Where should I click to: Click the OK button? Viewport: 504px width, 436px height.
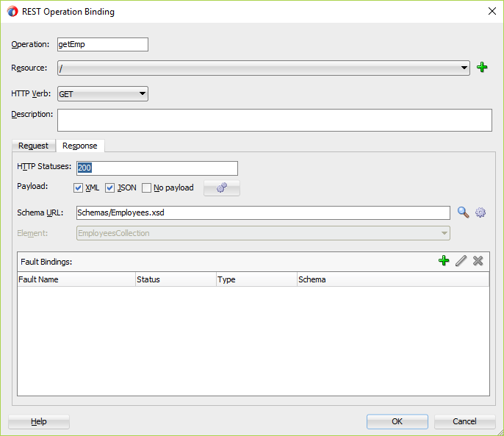click(397, 421)
